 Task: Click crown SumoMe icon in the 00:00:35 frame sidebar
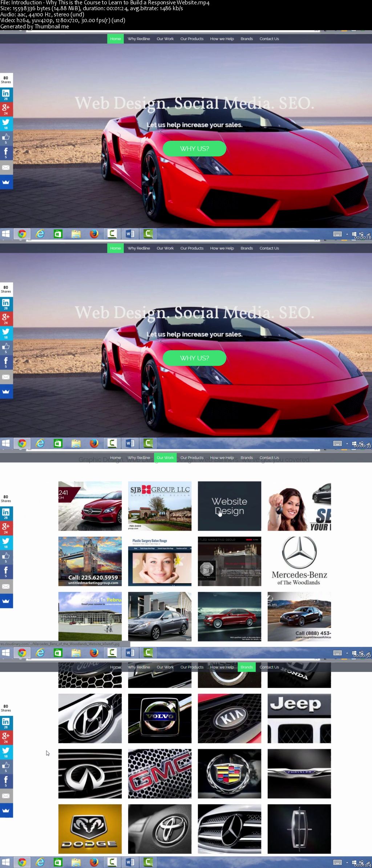6,391
